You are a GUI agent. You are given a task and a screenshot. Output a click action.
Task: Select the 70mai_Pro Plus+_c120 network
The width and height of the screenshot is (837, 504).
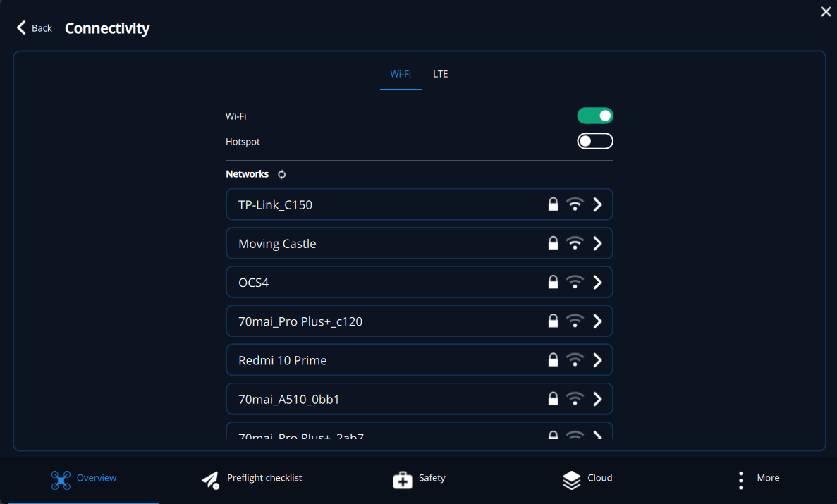tap(300, 321)
